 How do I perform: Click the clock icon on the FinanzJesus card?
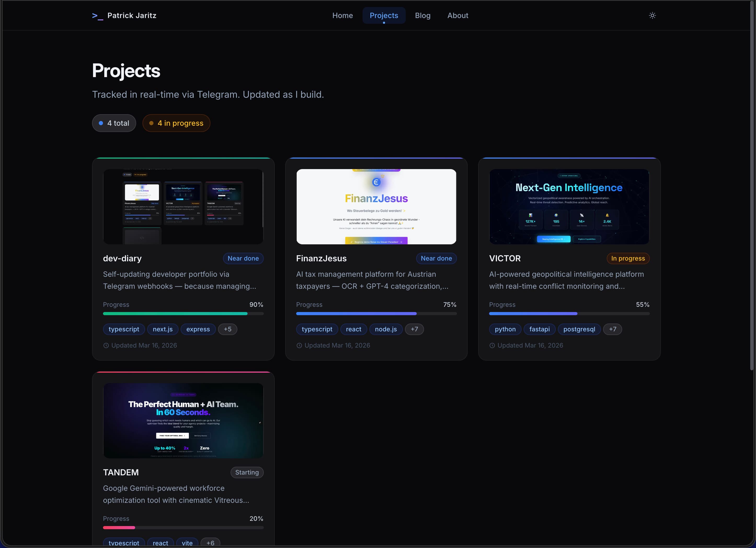299,345
